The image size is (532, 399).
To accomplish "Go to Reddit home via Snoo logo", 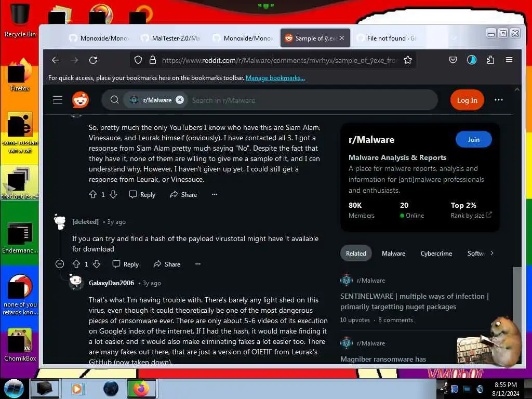I will (81, 100).
